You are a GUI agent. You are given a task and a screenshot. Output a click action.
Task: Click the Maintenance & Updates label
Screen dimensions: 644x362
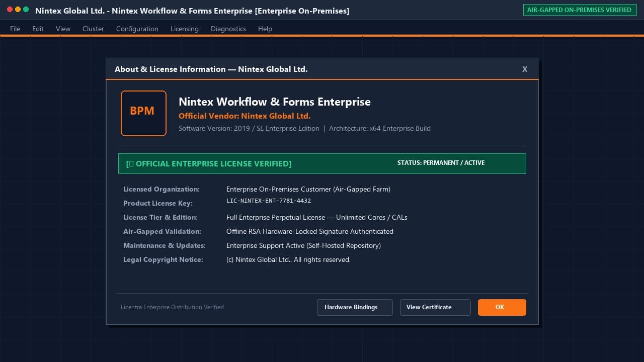click(x=165, y=245)
